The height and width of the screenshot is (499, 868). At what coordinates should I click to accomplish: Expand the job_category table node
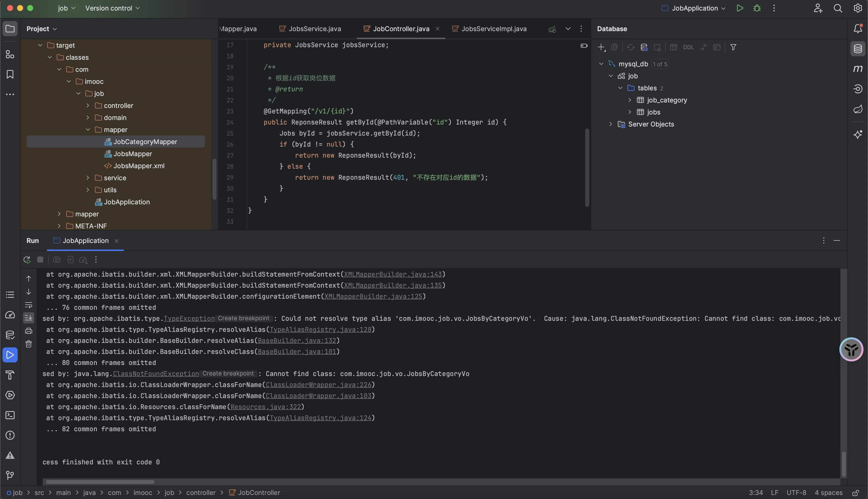[630, 100]
